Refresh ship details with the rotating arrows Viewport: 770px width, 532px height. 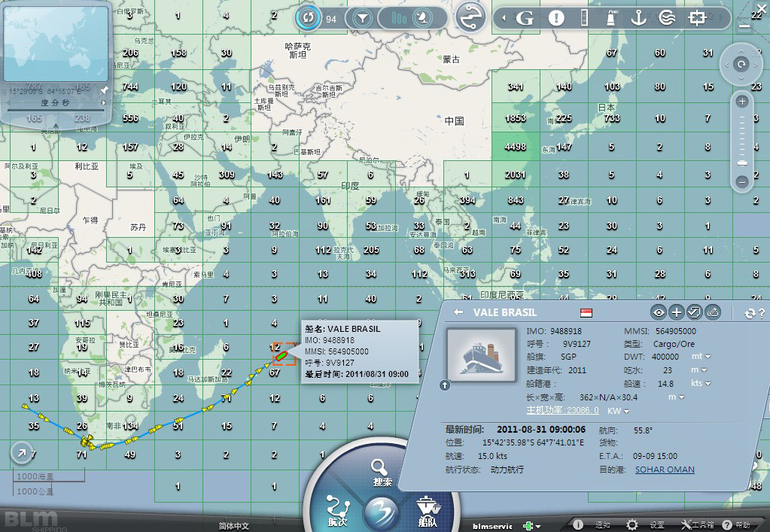(750, 313)
